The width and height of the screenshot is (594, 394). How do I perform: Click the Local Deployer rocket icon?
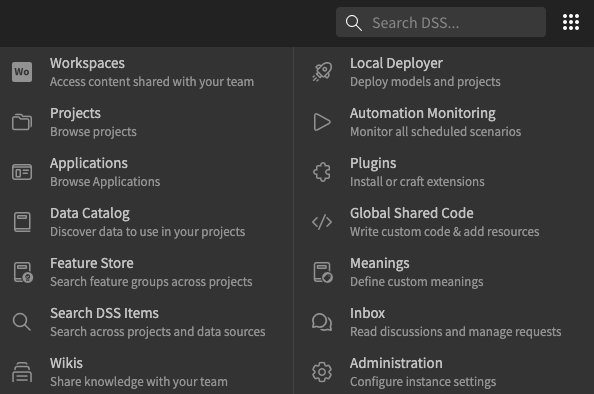(322, 72)
